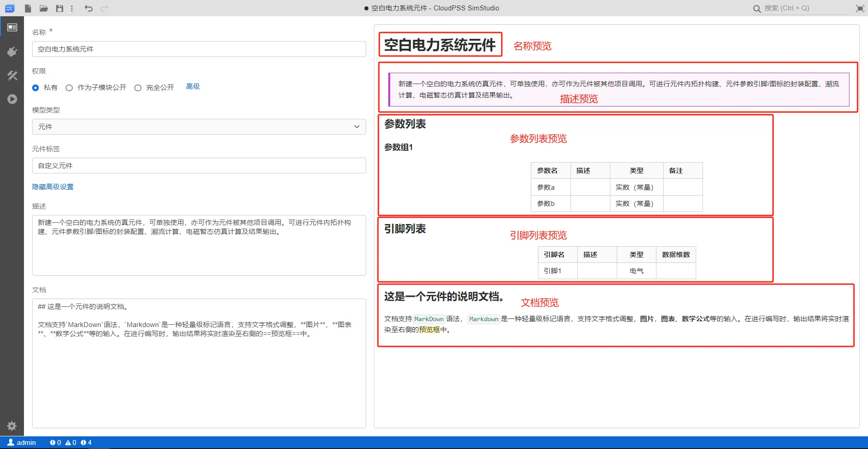Click the admin user status entry
The width and height of the screenshot is (868, 449).
22,443
